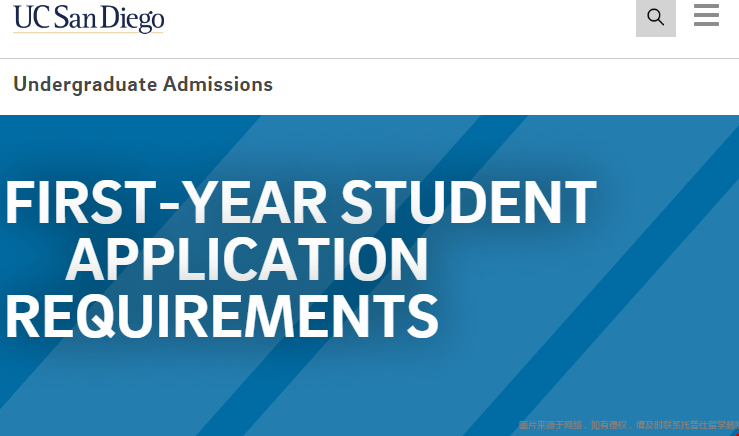Open the search magnifier icon

(656, 17)
